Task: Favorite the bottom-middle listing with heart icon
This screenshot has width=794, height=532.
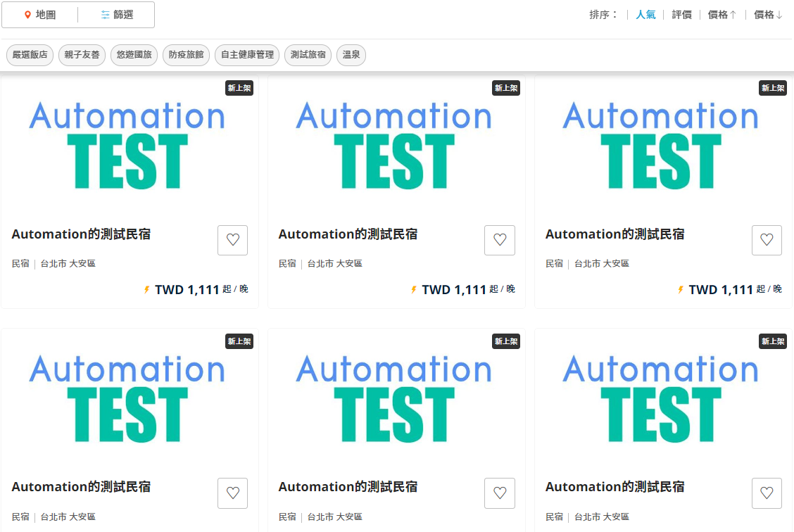Action: (500, 493)
